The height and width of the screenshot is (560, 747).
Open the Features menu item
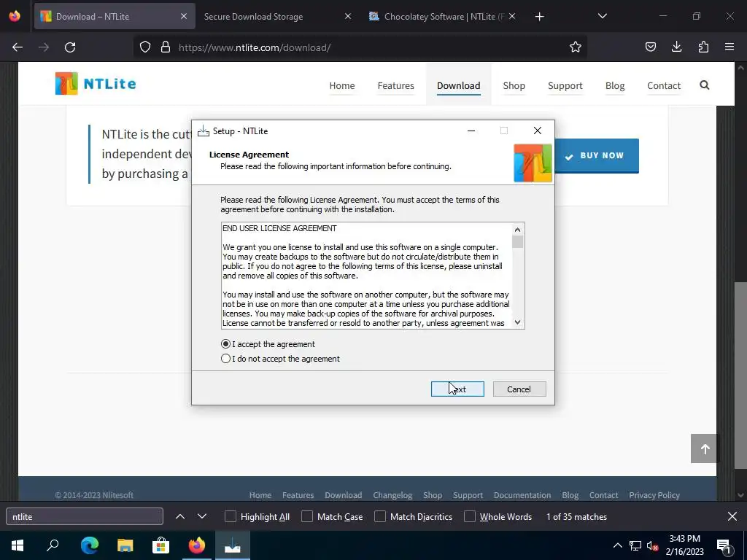[396, 86]
